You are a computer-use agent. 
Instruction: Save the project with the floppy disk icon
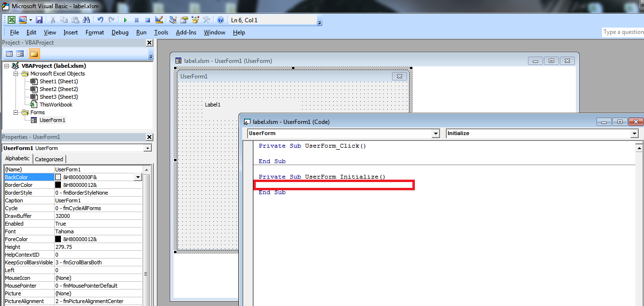(x=39, y=20)
